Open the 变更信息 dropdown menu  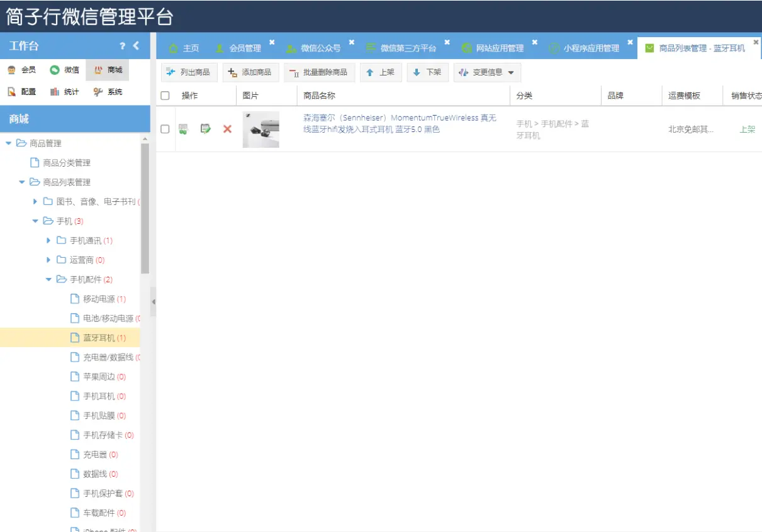coord(487,72)
